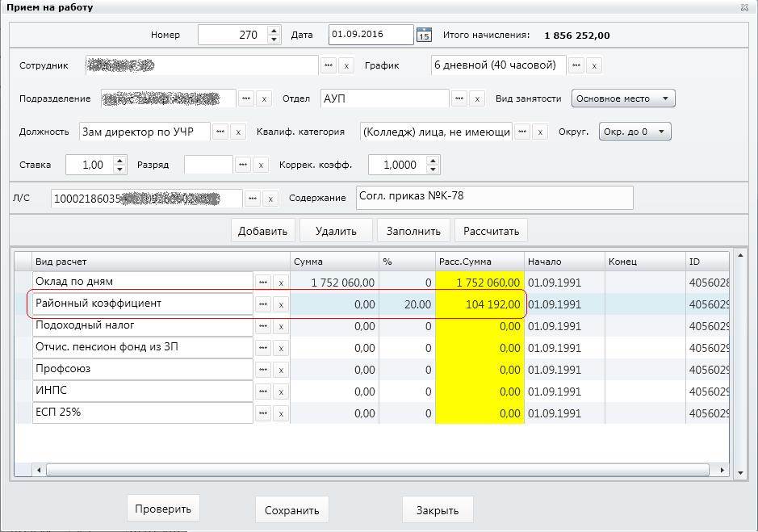Clear Районный коэффициент row with x
Image resolution: width=758 pixels, height=532 pixels.
281,304
